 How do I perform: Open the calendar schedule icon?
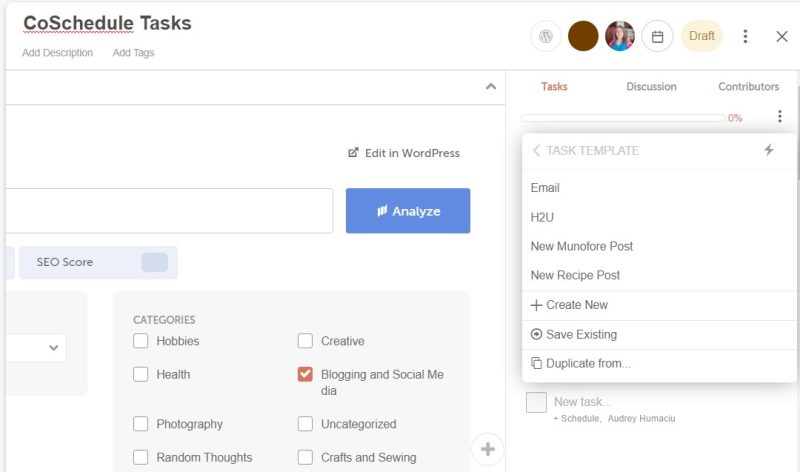click(x=657, y=36)
